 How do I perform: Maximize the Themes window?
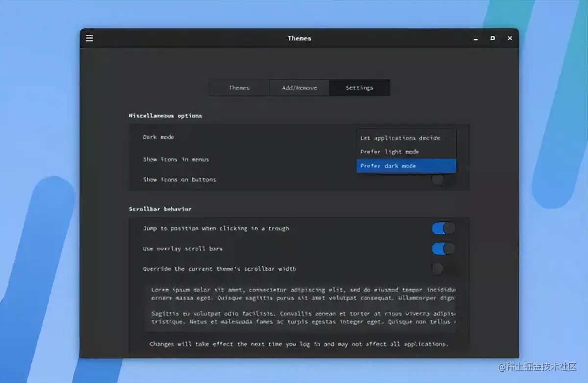(492, 38)
